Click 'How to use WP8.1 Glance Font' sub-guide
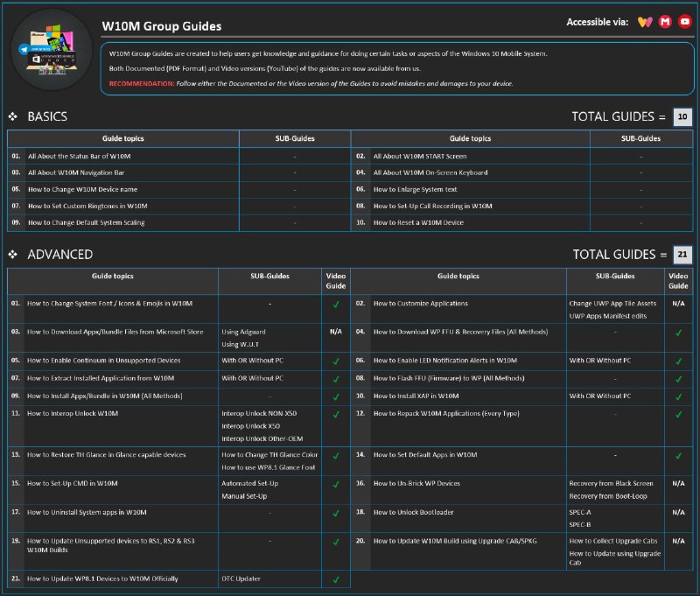This screenshot has width=700, height=596. [x=269, y=467]
